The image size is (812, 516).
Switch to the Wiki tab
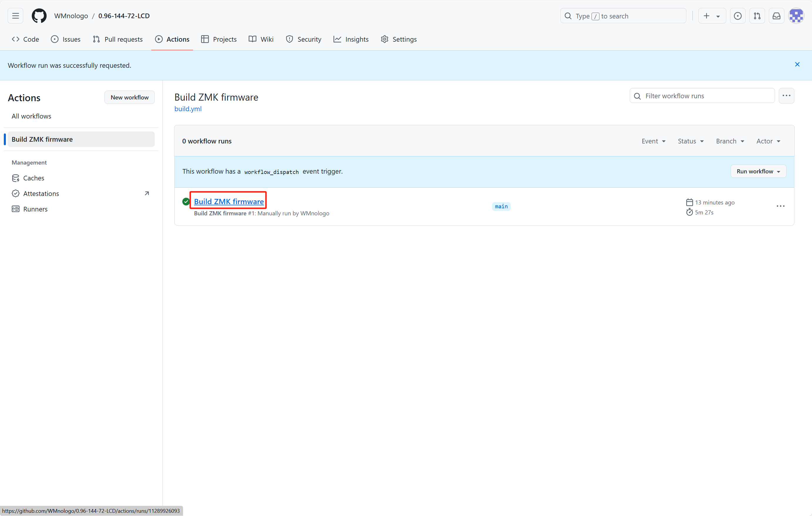[261, 39]
